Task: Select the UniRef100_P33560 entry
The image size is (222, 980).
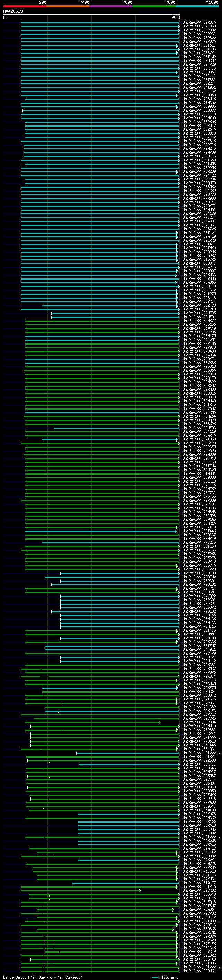Action: point(199,187)
